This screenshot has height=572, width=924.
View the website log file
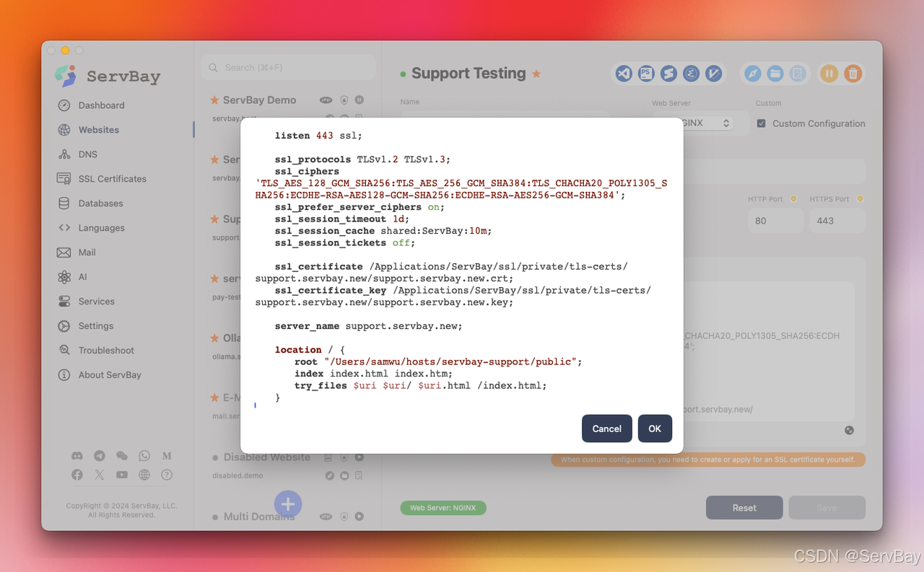coord(798,73)
